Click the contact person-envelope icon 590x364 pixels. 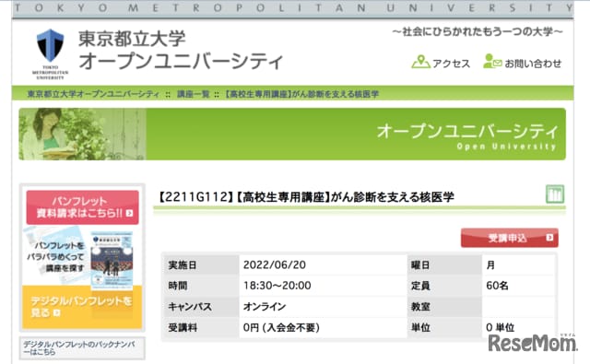[492, 62]
